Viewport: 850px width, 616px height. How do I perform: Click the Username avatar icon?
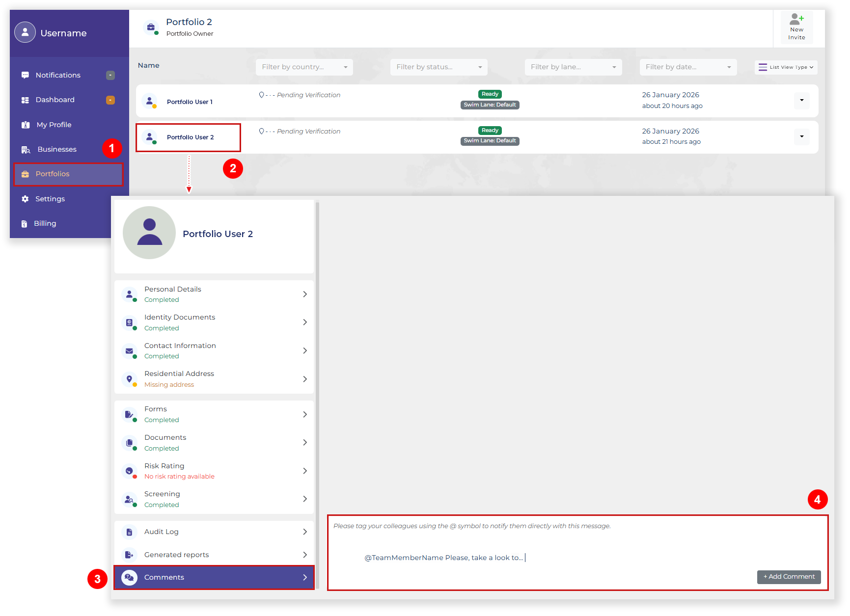point(25,32)
